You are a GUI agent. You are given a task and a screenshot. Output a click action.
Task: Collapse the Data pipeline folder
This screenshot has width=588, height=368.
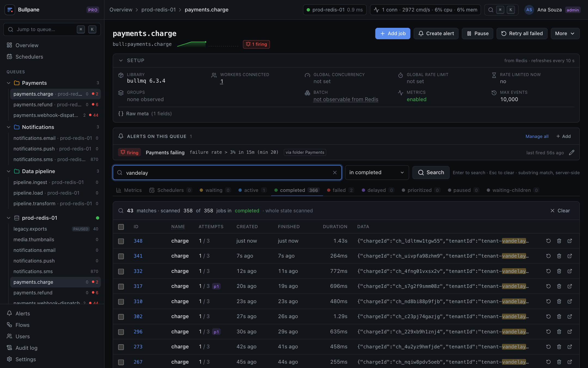[x=8, y=171]
